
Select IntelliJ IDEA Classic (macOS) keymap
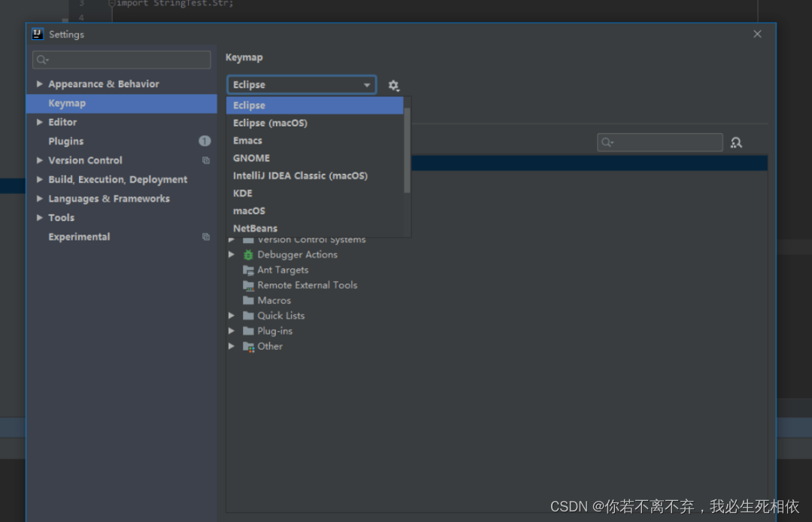click(x=315, y=176)
